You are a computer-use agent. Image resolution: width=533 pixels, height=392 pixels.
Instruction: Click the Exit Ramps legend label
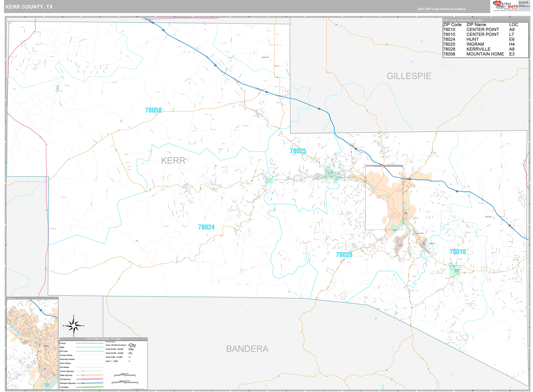pyautogui.click(x=65, y=367)
